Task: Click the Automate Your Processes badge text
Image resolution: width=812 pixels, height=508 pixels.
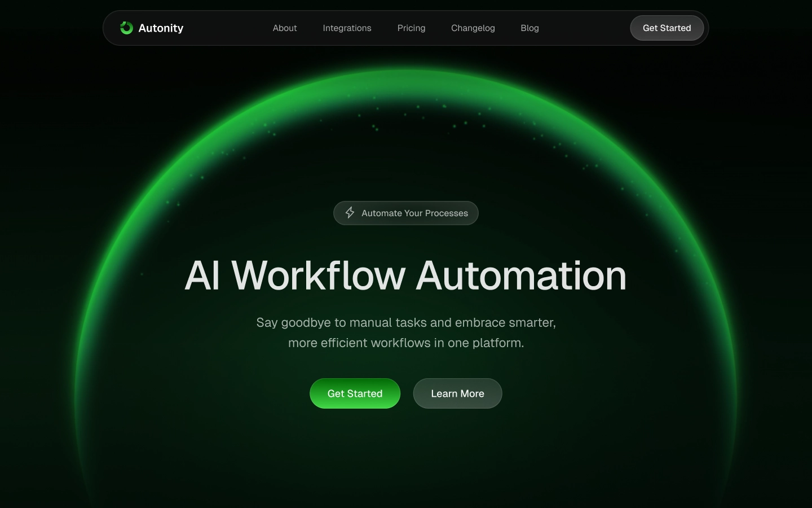Action: tap(414, 213)
